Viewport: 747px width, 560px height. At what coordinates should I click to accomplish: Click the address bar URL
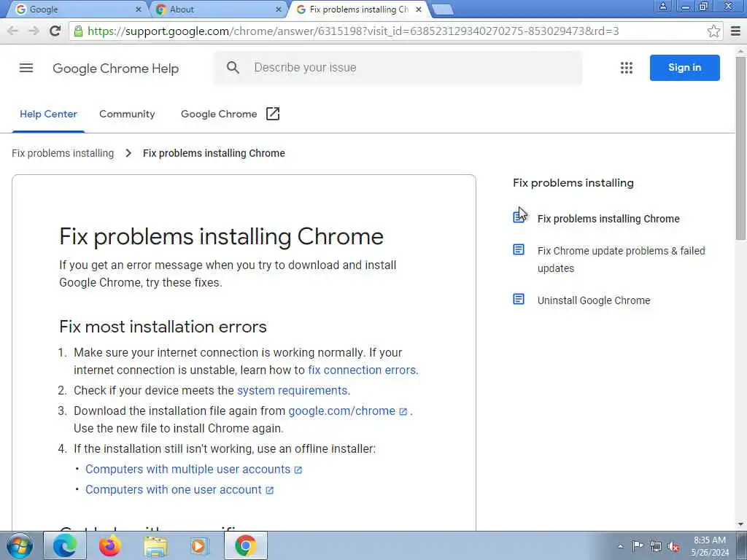353,31
